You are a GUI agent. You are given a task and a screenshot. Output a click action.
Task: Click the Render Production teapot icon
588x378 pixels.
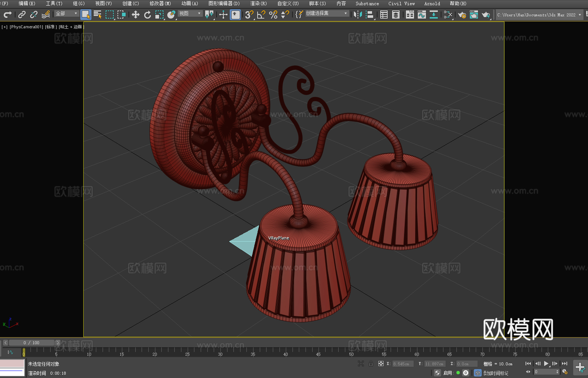[x=486, y=14]
